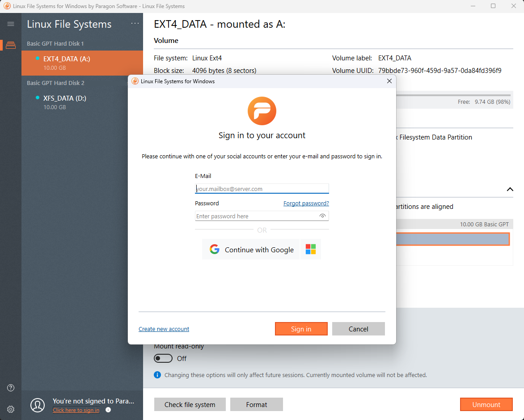
Task: Click the Linux Ext4 file system value
Action: point(207,58)
